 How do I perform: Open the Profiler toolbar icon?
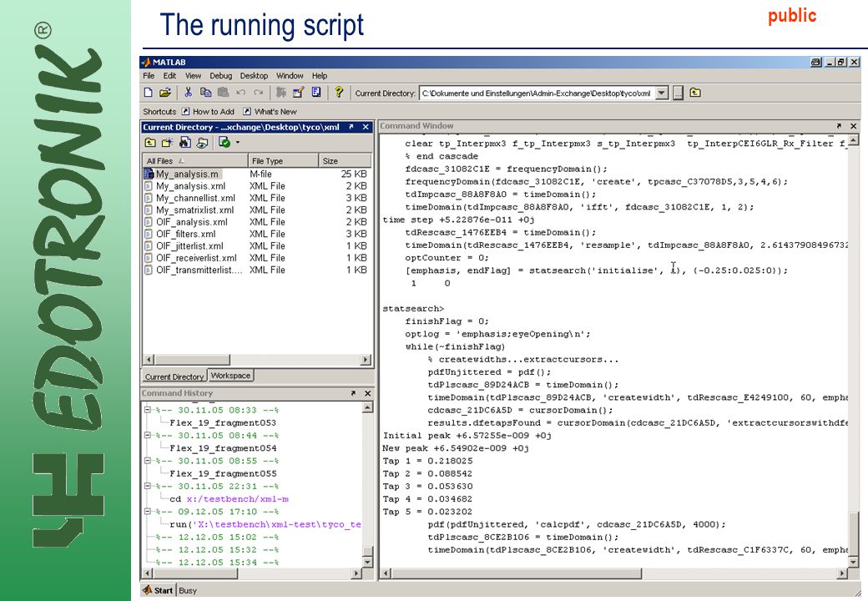click(316, 93)
